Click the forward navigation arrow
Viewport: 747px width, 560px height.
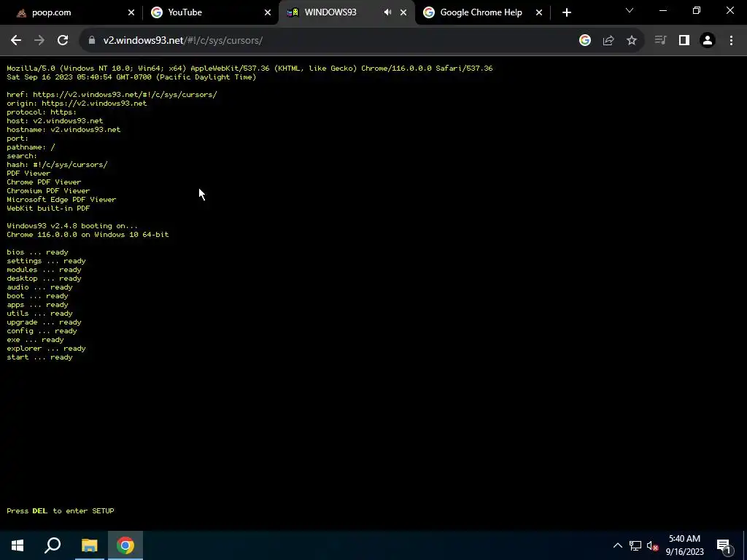pos(39,41)
